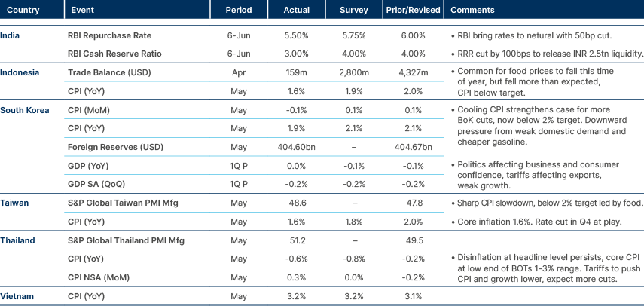Viewport: 644px width, 306px height.
Task: Click the RBI Cash Reserve Ratio event
Action: [x=114, y=54]
